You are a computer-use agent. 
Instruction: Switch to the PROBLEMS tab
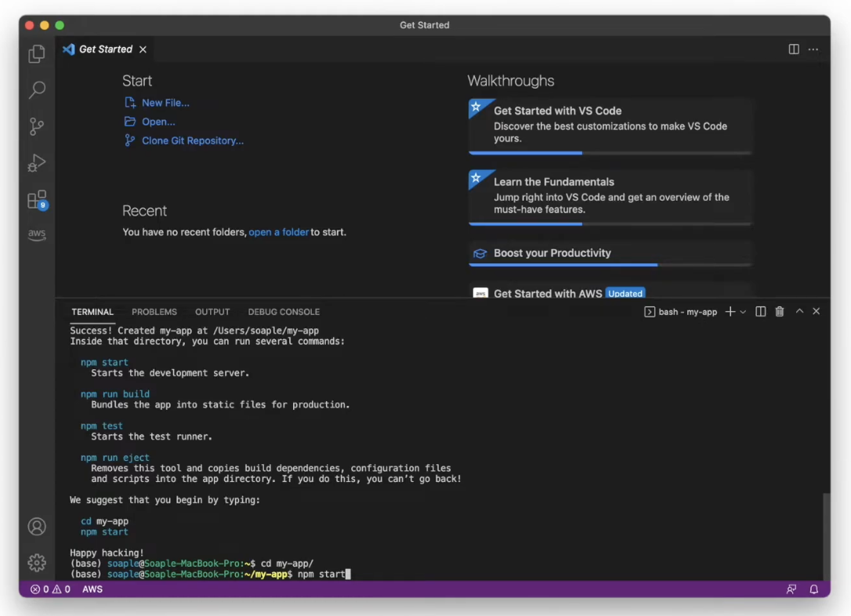tap(154, 312)
